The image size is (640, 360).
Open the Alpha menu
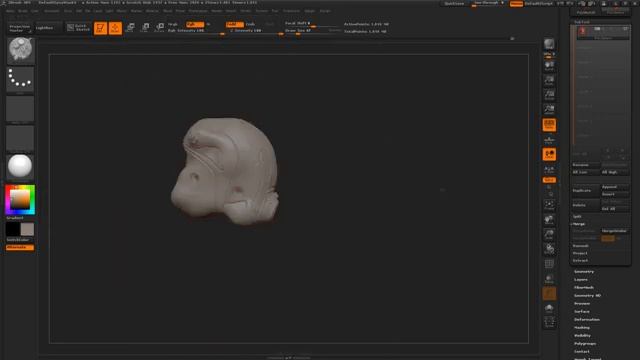(10, 11)
